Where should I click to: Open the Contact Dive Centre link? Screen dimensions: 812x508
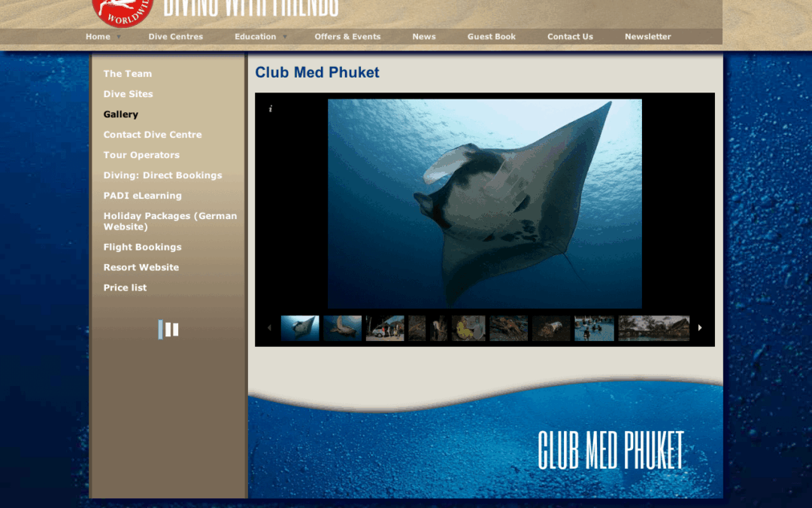(153, 134)
